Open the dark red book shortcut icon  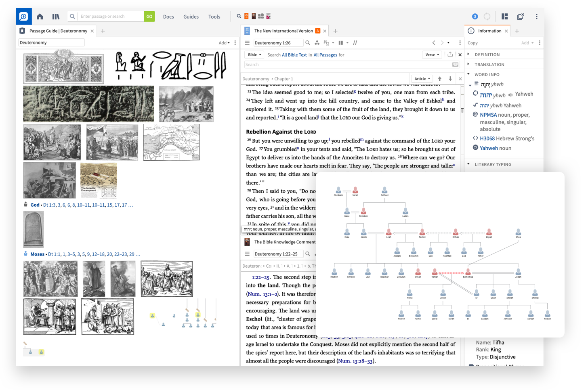[x=254, y=16]
